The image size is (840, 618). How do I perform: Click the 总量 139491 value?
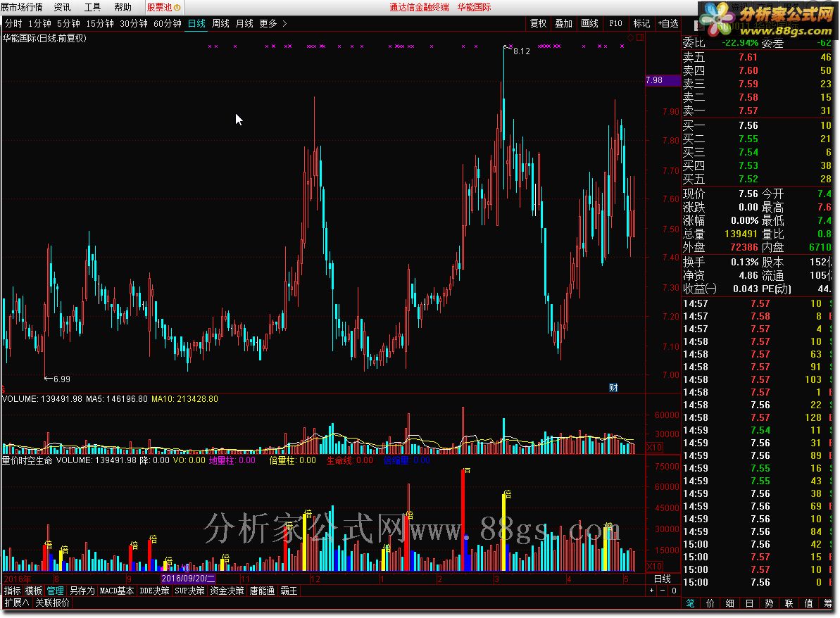tap(741, 234)
